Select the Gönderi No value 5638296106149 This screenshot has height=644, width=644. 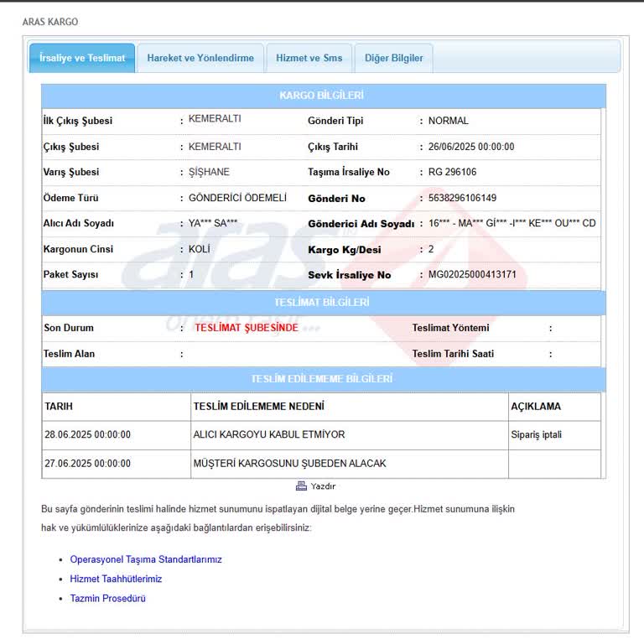tap(462, 198)
